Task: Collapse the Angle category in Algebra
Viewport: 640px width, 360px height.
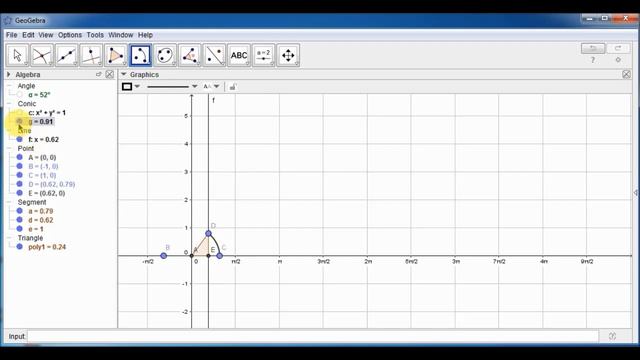Action: 9,86
